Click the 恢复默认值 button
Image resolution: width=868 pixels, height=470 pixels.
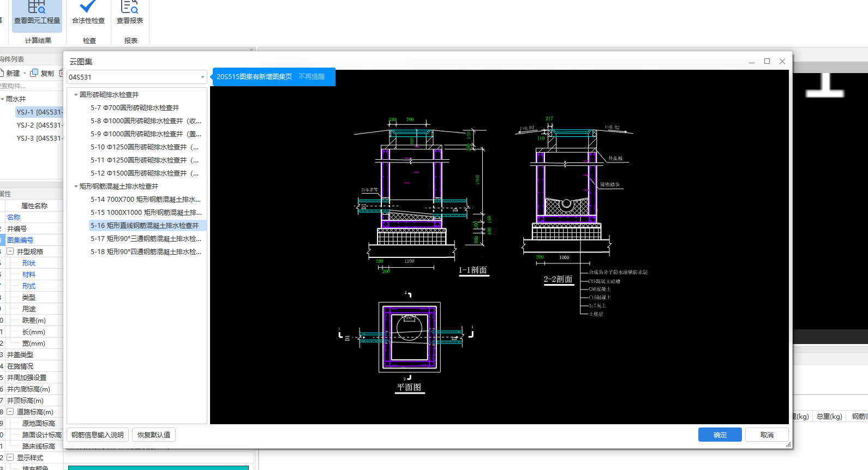pos(154,435)
